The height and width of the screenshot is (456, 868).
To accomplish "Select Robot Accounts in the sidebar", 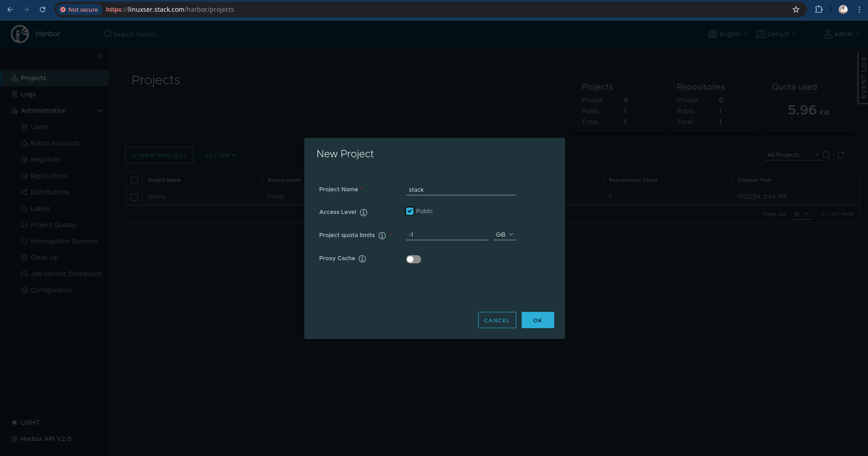I will (55, 143).
